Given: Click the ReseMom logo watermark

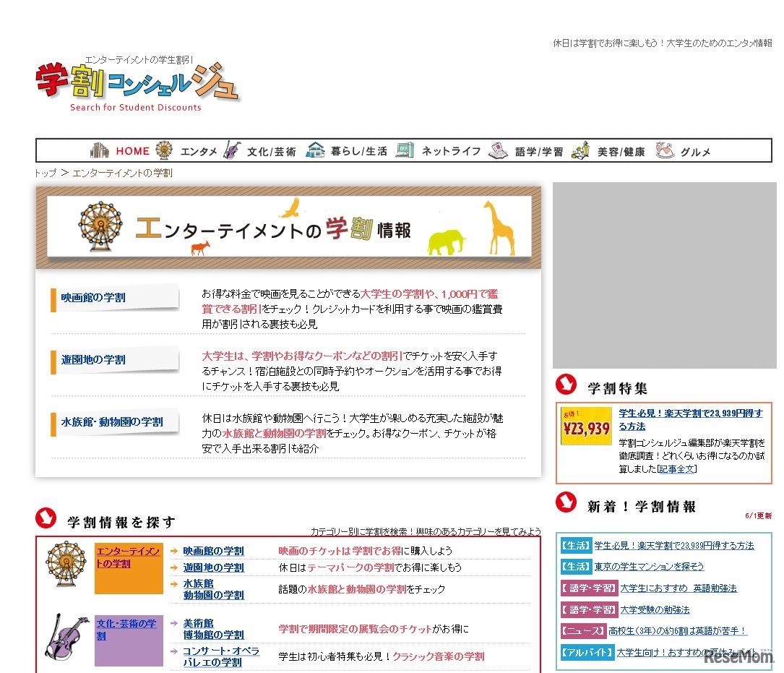Looking at the screenshot, I should tap(738, 659).
